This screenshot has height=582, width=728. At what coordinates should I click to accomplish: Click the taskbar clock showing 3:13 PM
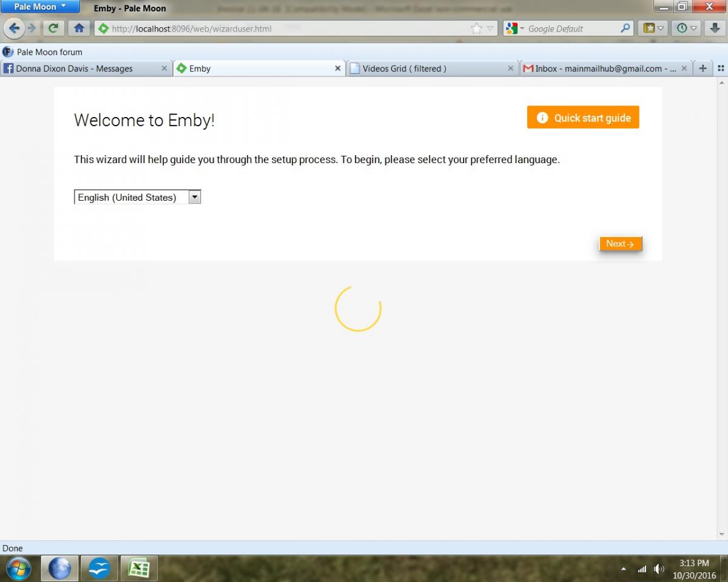click(694, 569)
